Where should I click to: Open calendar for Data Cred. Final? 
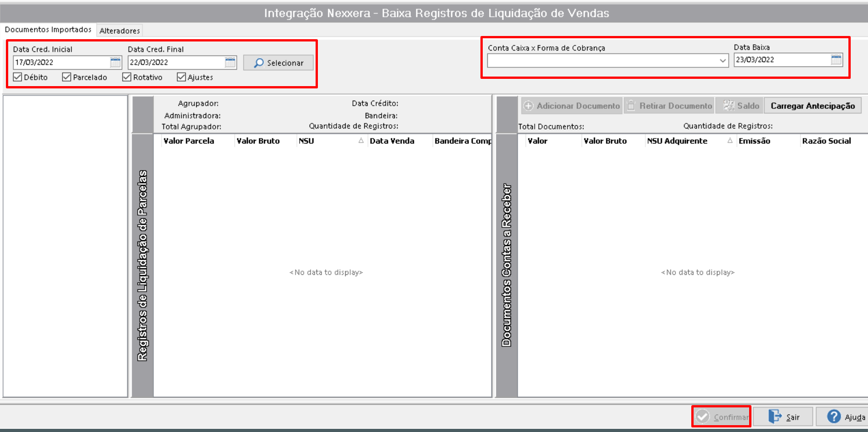tap(230, 62)
